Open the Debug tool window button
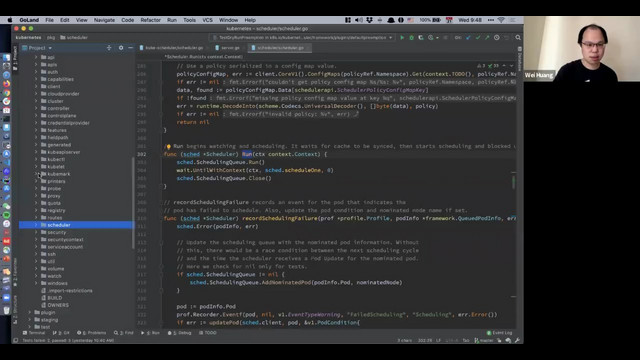Viewport: 640px width, 360px height. click(x=180, y=333)
